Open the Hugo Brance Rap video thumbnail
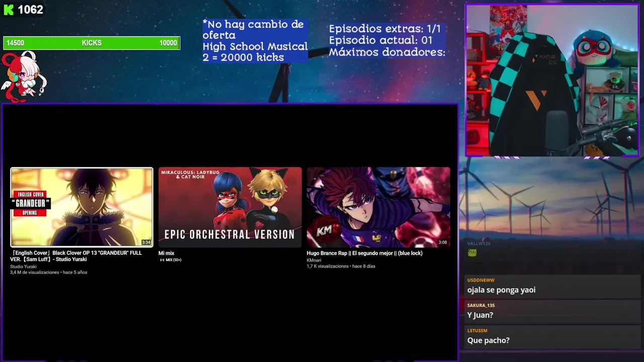The width and height of the screenshot is (644, 362). 378,207
